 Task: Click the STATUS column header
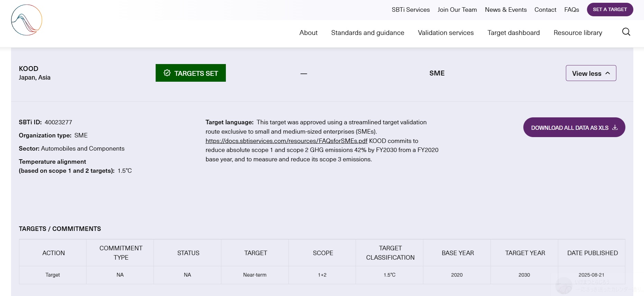point(188,253)
